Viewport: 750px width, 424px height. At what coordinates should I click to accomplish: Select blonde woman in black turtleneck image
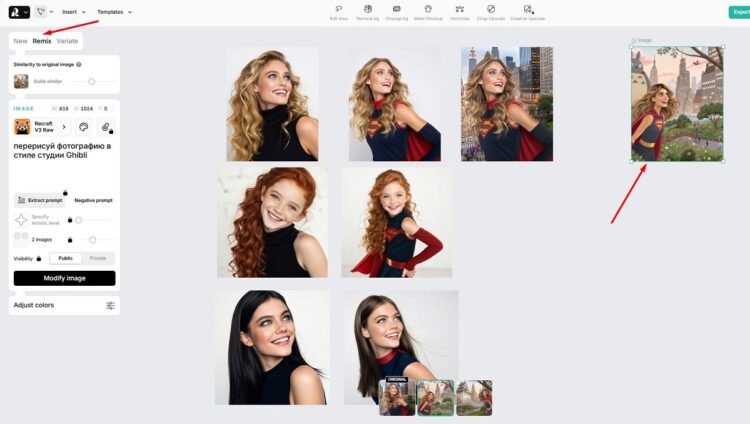tap(272, 104)
